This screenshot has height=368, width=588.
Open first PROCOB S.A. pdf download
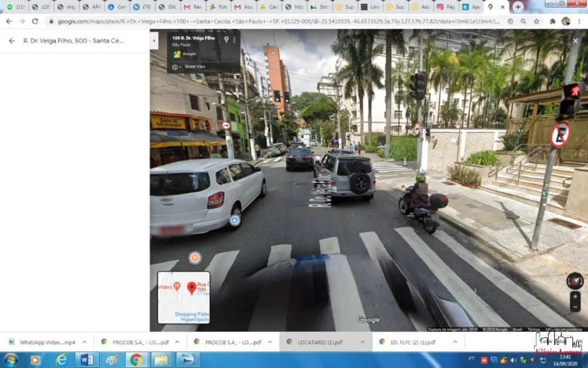(135, 342)
